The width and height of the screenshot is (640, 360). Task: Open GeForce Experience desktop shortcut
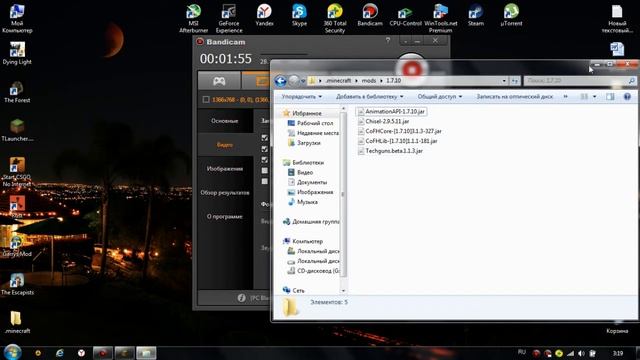pyautogui.click(x=229, y=18)
